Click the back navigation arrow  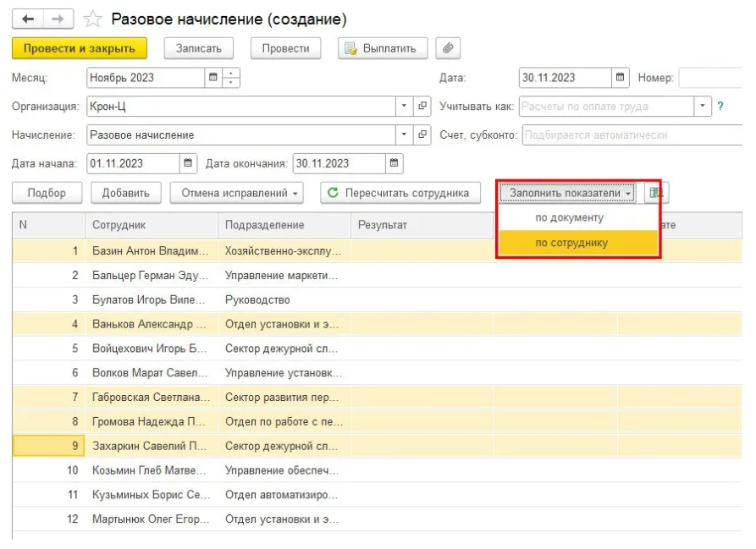[x=28, y=19]
